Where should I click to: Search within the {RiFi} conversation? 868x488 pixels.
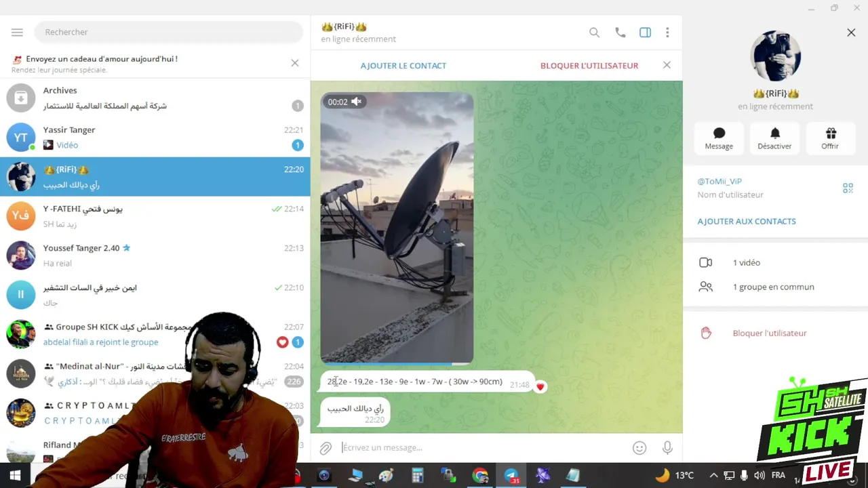(x=594, y=33)
